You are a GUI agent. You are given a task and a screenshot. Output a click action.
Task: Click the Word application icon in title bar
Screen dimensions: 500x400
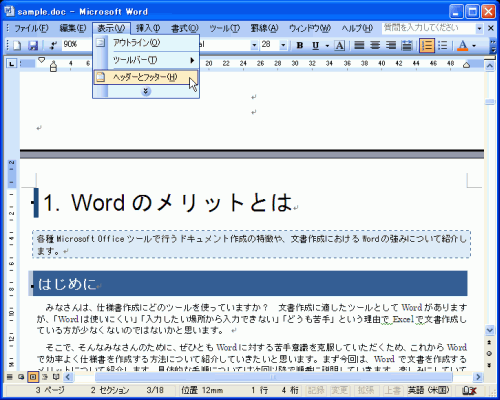tap(9, 11)
